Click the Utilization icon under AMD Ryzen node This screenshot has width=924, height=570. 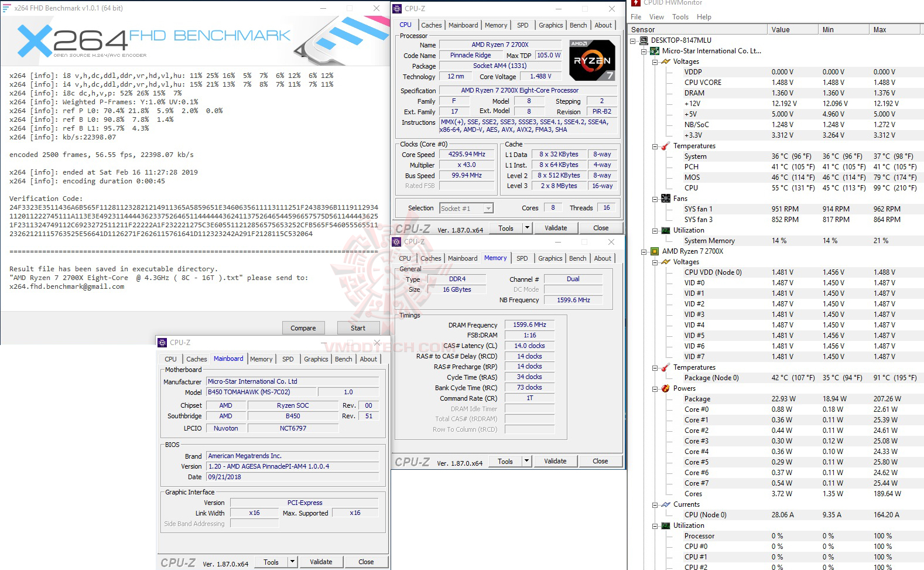coord(666,525)
